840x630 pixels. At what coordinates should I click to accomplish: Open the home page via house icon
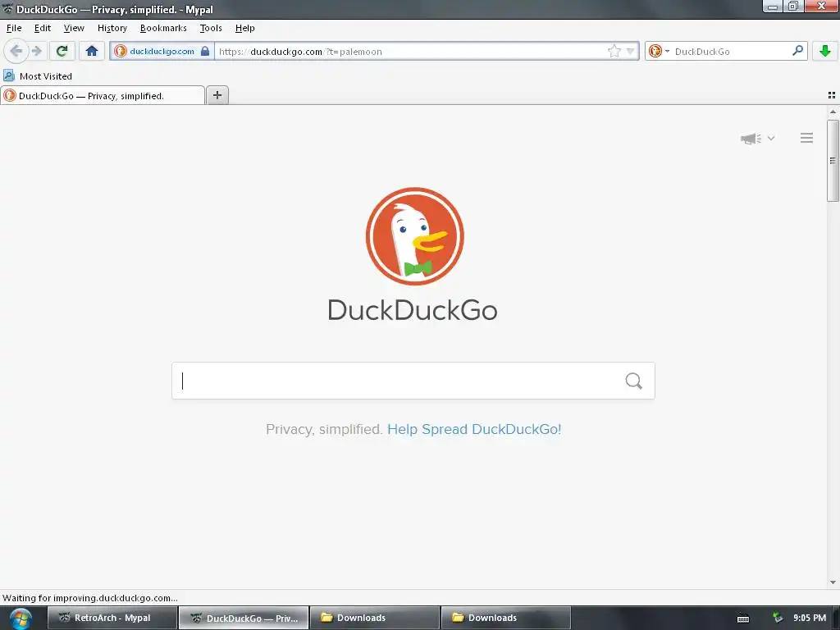point(92,52)
